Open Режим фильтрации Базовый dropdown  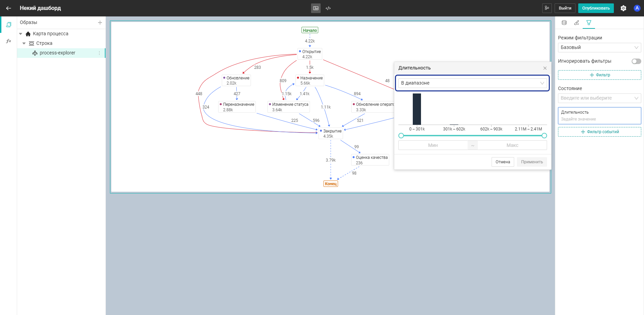tap(599, 48)
